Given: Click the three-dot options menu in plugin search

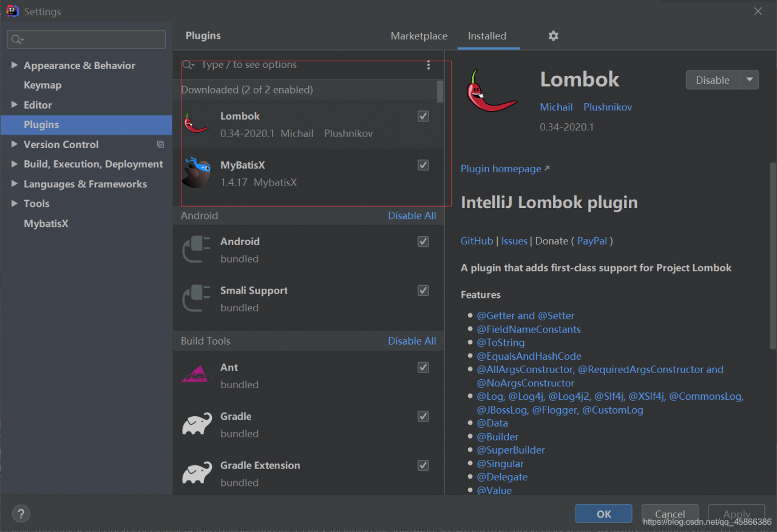Looking at the screenshot, I should (429, 65).
